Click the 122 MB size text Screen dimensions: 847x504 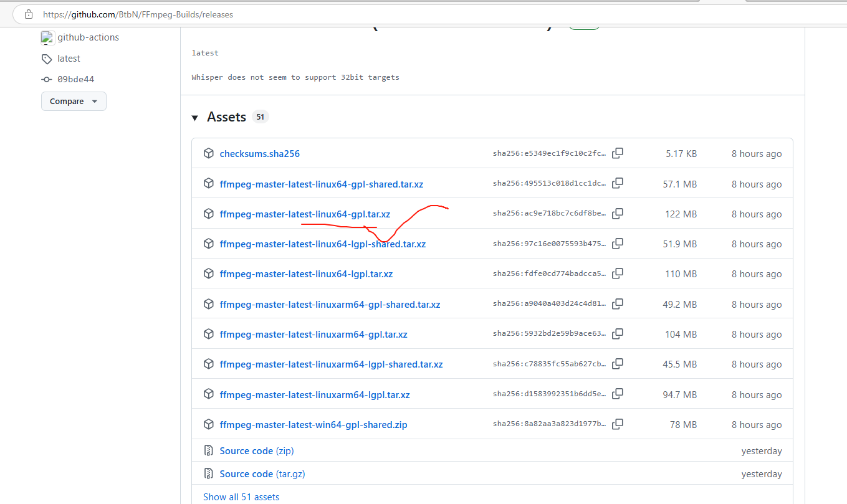(x=681, y=214)
